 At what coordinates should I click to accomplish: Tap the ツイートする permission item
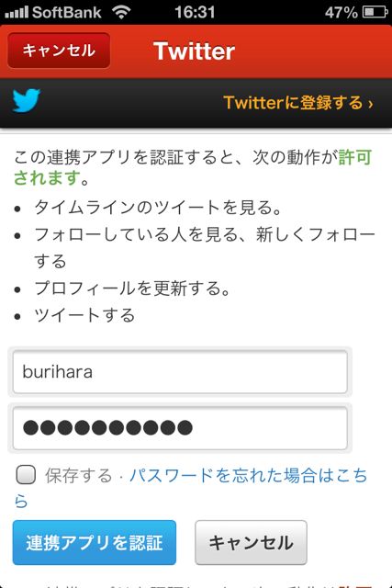click(x=84, y=315)
